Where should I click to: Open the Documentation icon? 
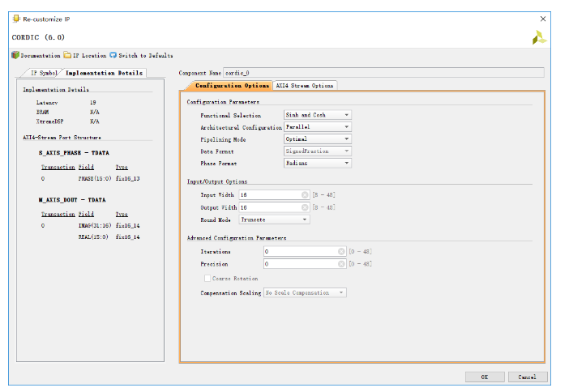15,55
